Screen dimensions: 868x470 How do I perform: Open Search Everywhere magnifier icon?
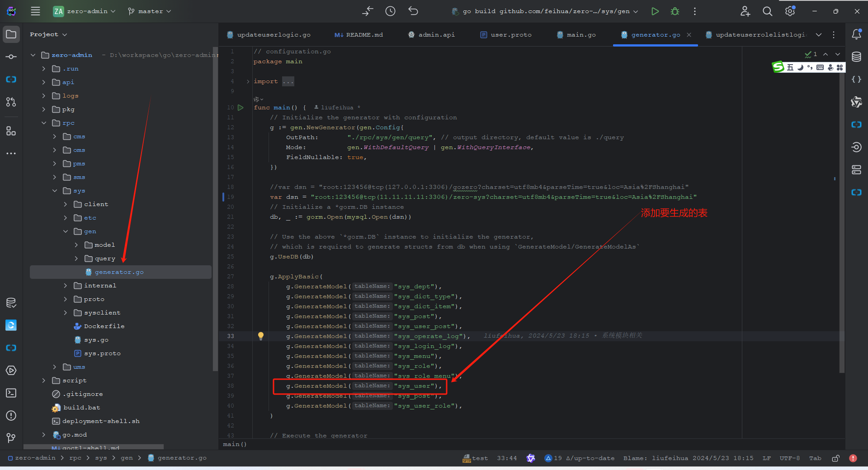pyautogui.click(x=768, y=11)
